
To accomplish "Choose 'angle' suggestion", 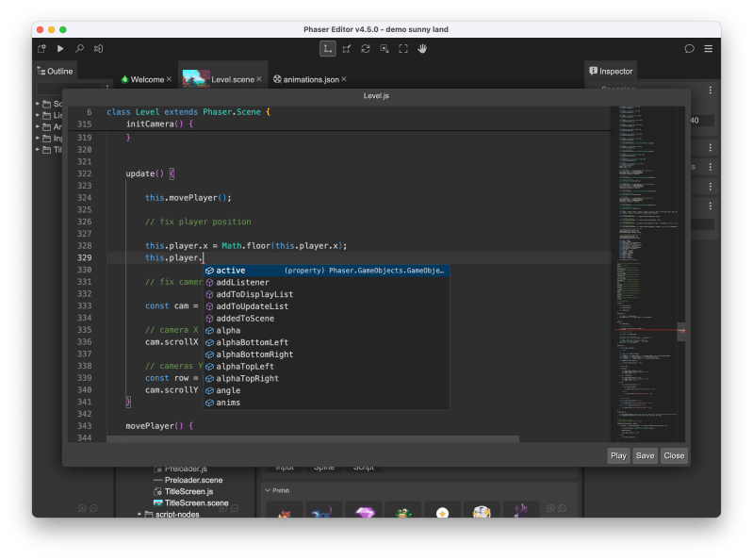I will click(327, 390).
